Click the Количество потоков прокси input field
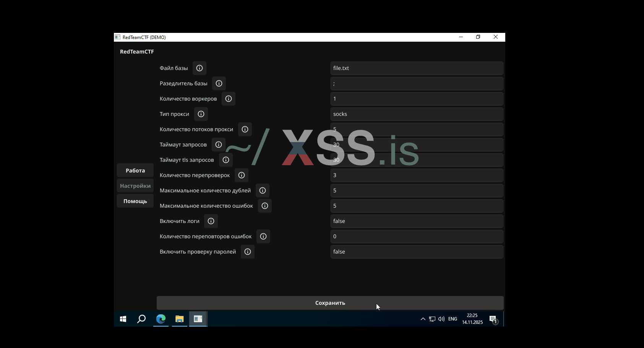 (x=417, y=129)
